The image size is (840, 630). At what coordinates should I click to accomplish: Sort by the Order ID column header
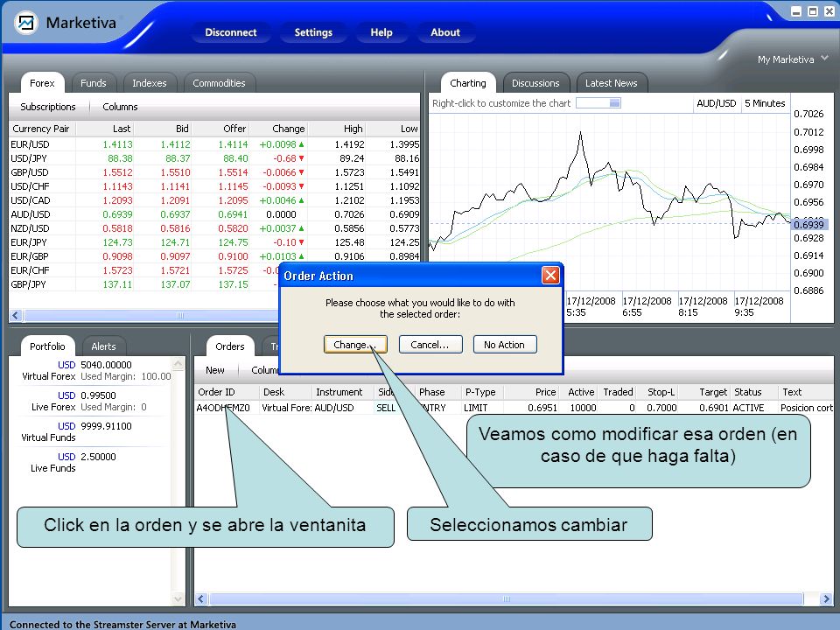coord(227,392)
